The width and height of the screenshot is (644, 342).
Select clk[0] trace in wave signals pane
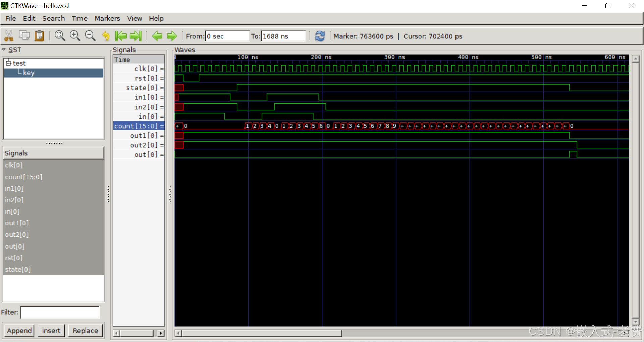[x=139, y=69]
